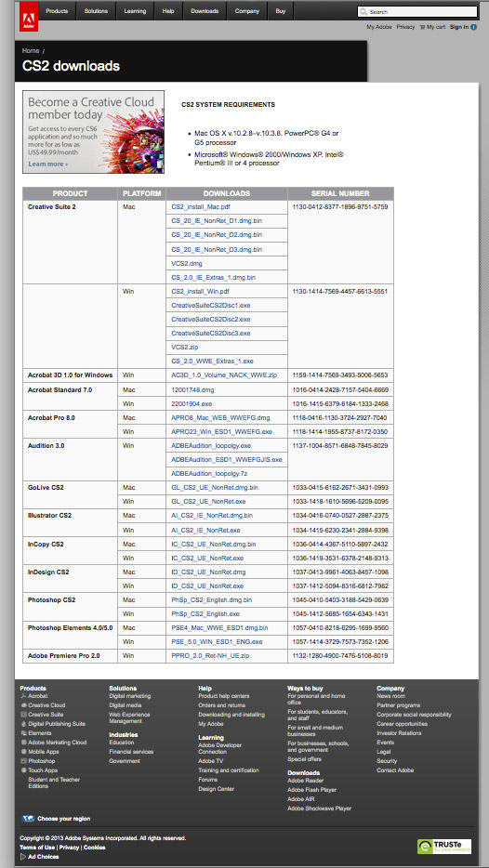This screenshot has width=489, height=868.
Task: Download ADBEAudition_ESD1_WWEFGJIS.exe
Action: coord(227,459)
